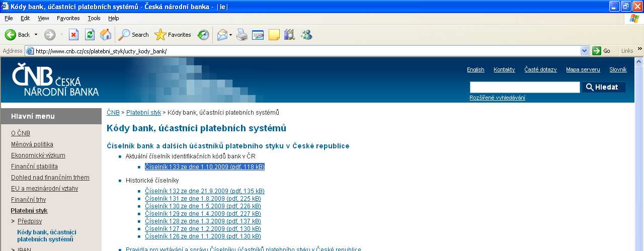
Task: Open the Kontakty link
Action: pos(504,70)
